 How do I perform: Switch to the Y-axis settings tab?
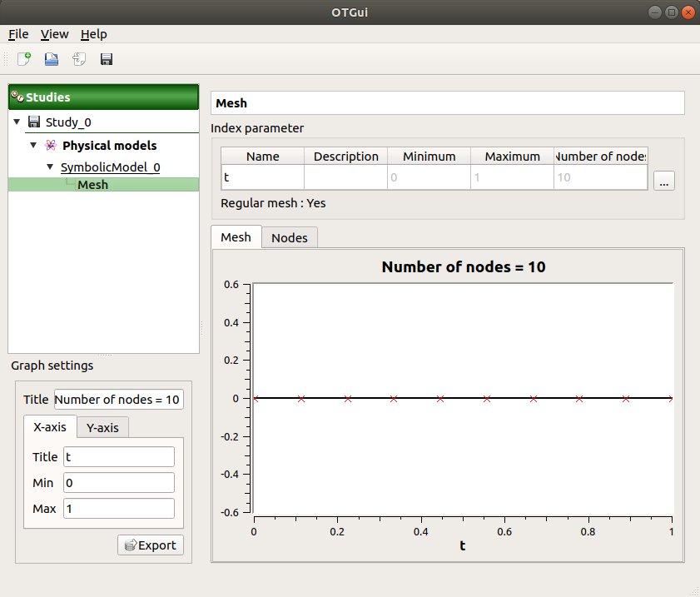tap(102, 428)
